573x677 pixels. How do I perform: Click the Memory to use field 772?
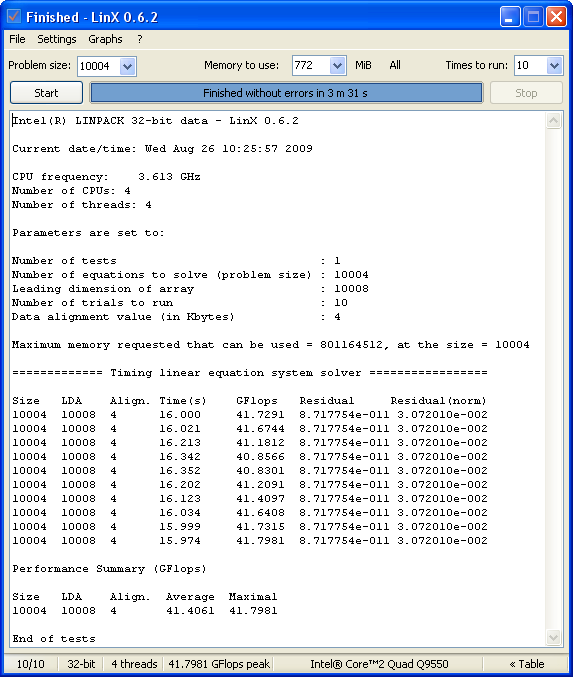click(311, 66)
